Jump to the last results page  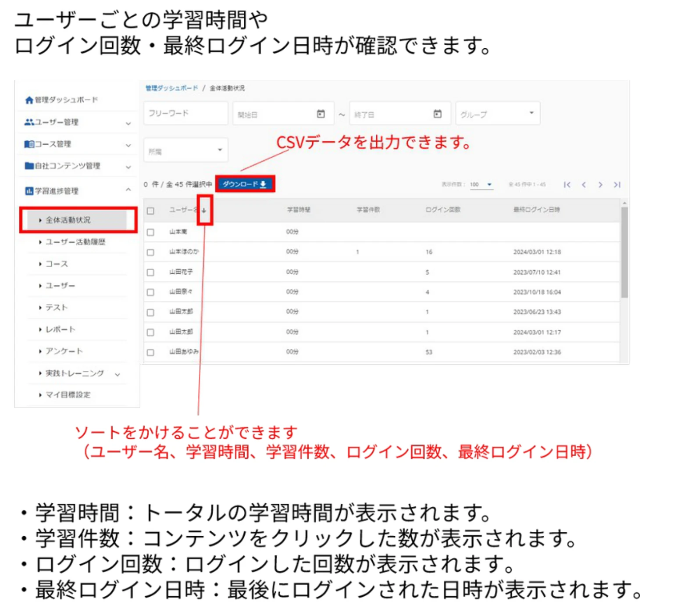tap(617, 185)
